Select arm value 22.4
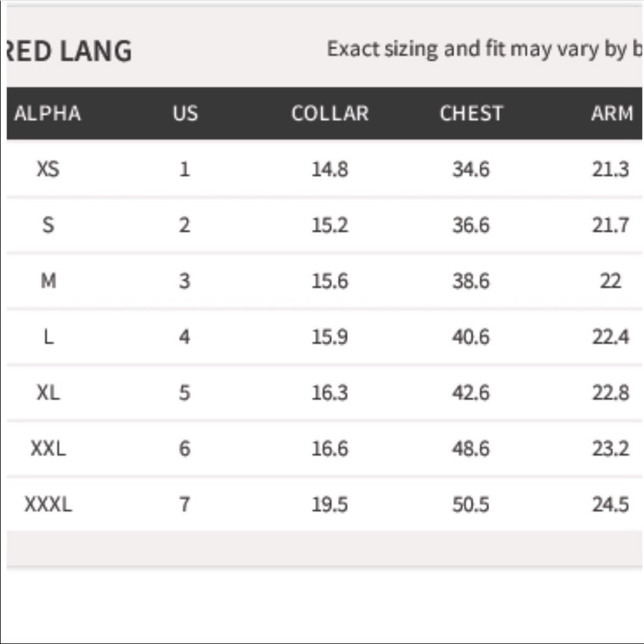Image resolution: width=644 pixels, height=644 pixels. pos(611,337)
